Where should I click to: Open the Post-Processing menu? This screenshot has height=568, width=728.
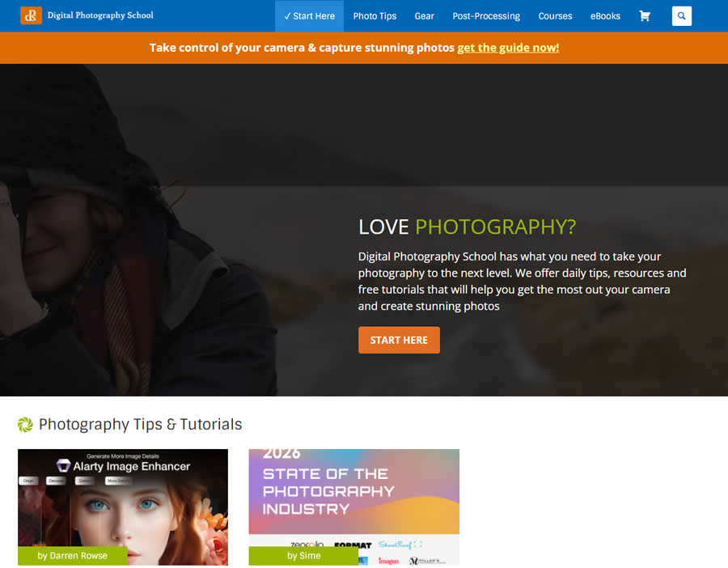485,15
